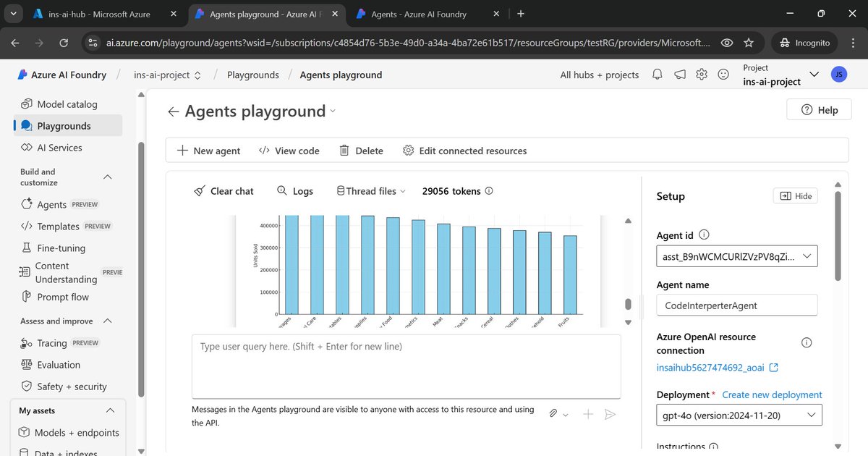Click View code in the toolbar
The height and width of the screenshot is (456, 868).
point(289,151)
